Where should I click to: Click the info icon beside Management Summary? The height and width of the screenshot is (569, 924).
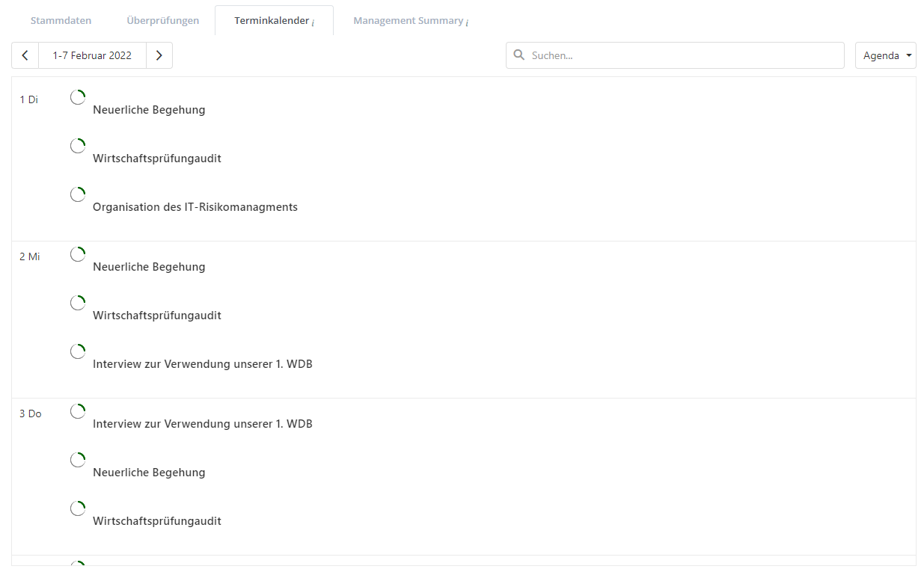tap(467, 23)
